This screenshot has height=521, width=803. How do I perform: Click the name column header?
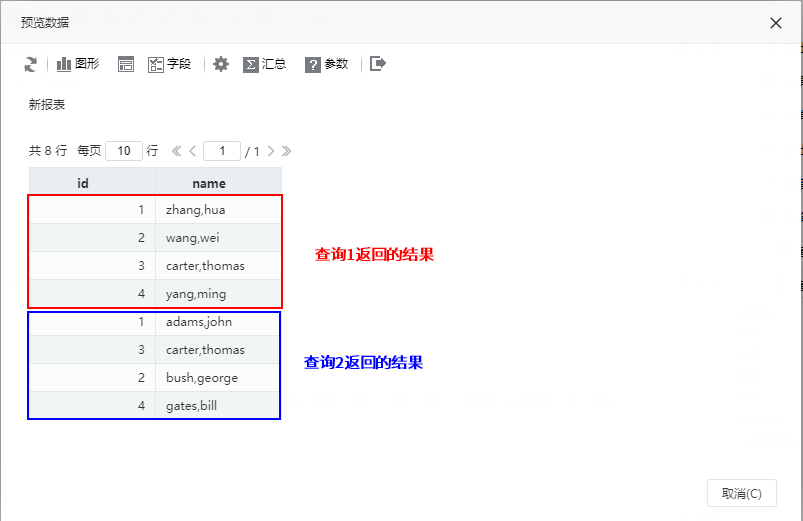219,183
